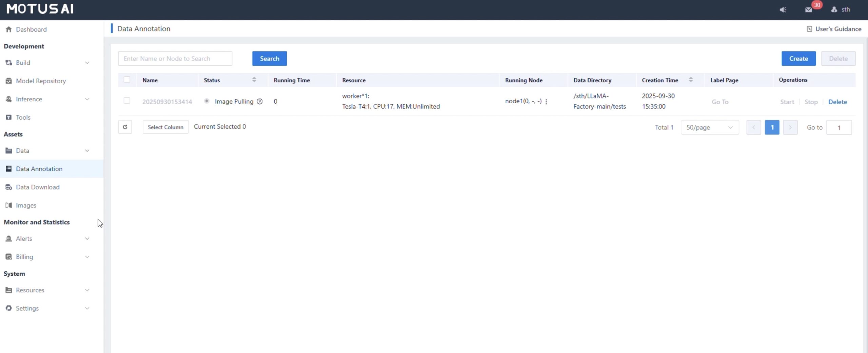Open Model Repository from the sidebar
This screenshot has width=868, height=353.
click(x=41, y=81)
